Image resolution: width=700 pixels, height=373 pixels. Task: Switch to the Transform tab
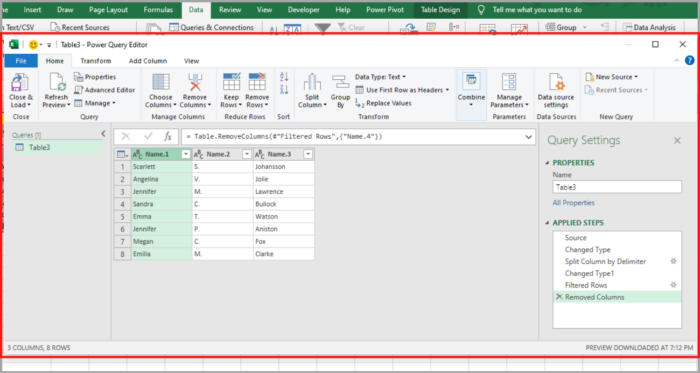(x=96, y=61)
